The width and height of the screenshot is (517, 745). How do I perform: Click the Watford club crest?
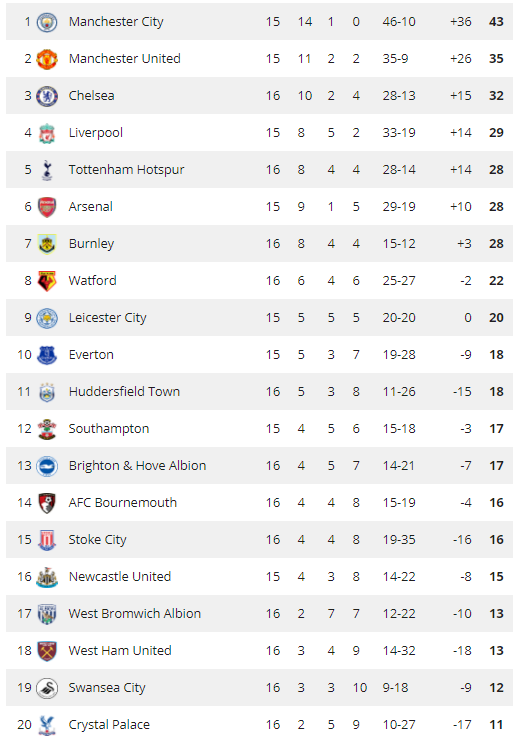pos(47,281)
